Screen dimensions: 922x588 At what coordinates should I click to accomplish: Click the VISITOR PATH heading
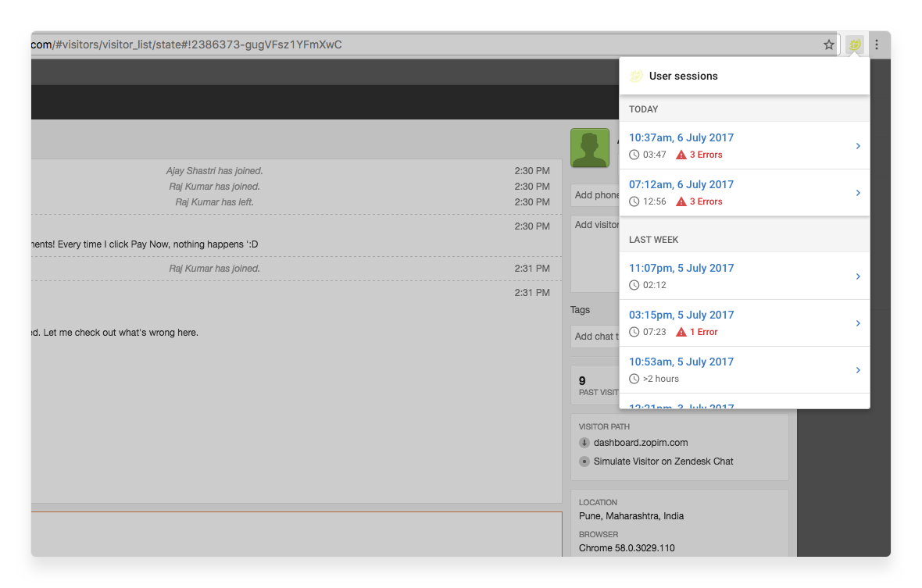tap(604, 426)
